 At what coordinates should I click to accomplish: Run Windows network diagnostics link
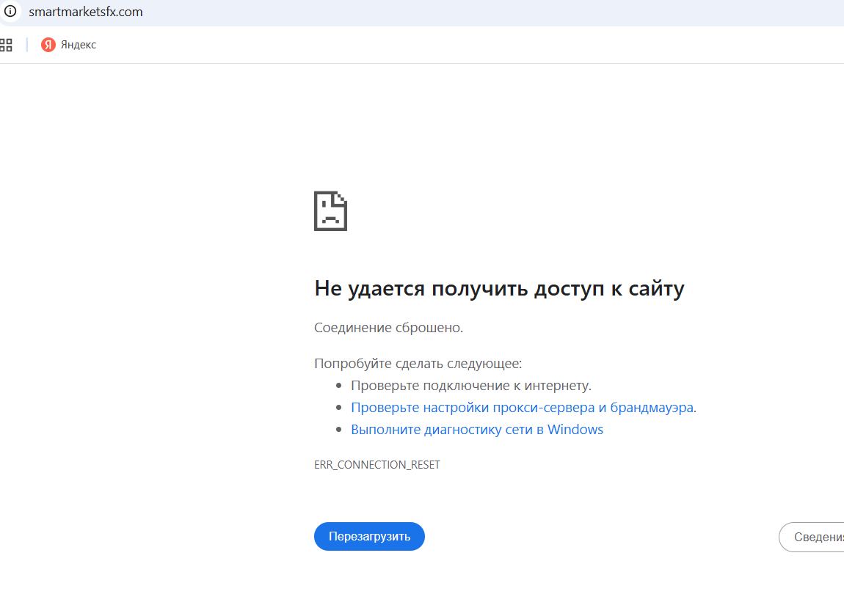pyautogui.click(x=476, y=430)
